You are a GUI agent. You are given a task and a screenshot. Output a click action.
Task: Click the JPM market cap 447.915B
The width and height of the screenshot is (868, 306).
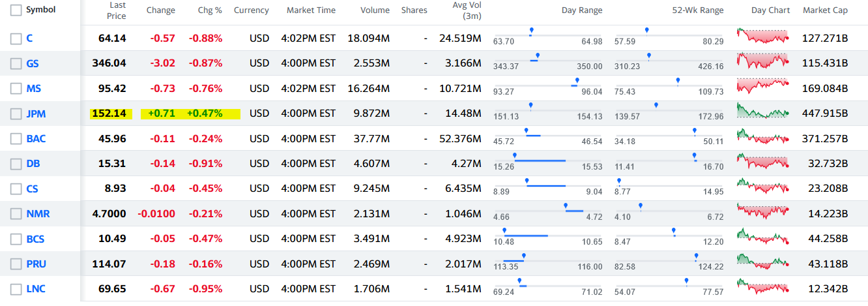pyautogui.click(x=824, y=114)
